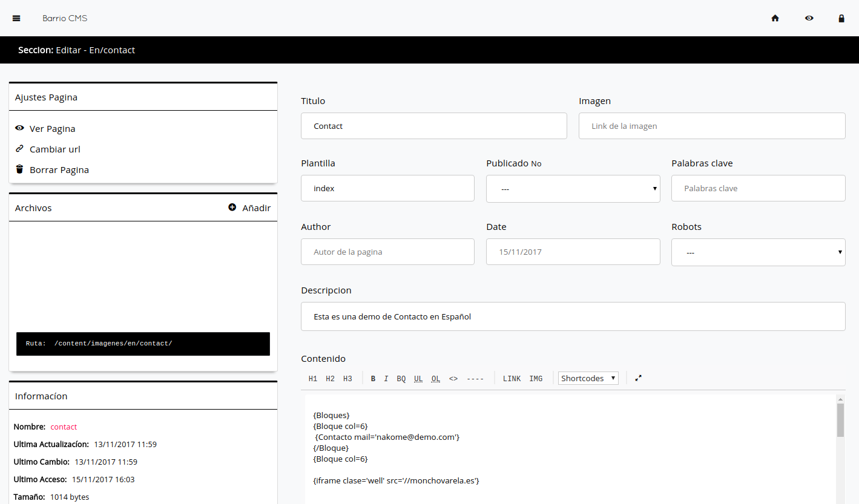
Task: Insert H3 heading in editor
Action: coord(347,379)
